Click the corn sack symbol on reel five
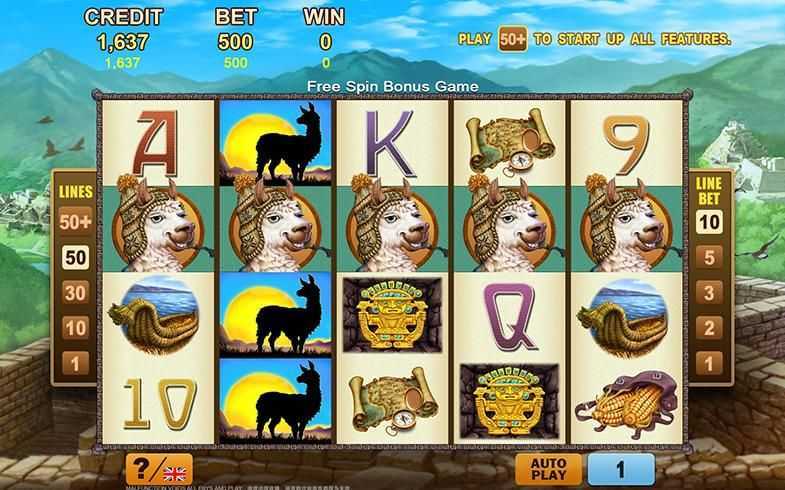The width and height of the screenshot is (785, 490). click(x=626, y=404)
